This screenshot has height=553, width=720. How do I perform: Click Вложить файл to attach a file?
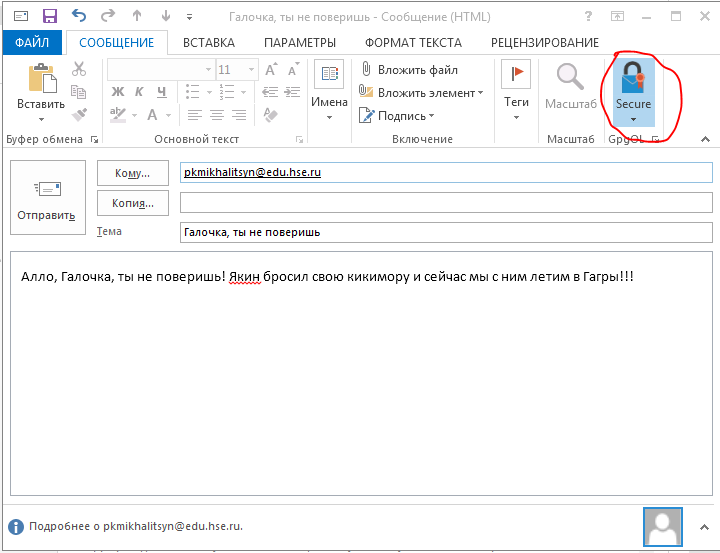409,70
